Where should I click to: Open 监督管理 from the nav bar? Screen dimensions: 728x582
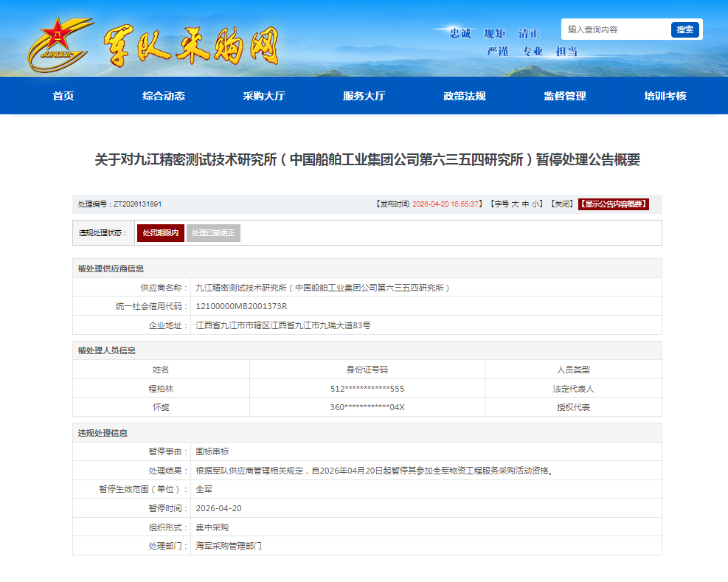[x=565, y=96]
